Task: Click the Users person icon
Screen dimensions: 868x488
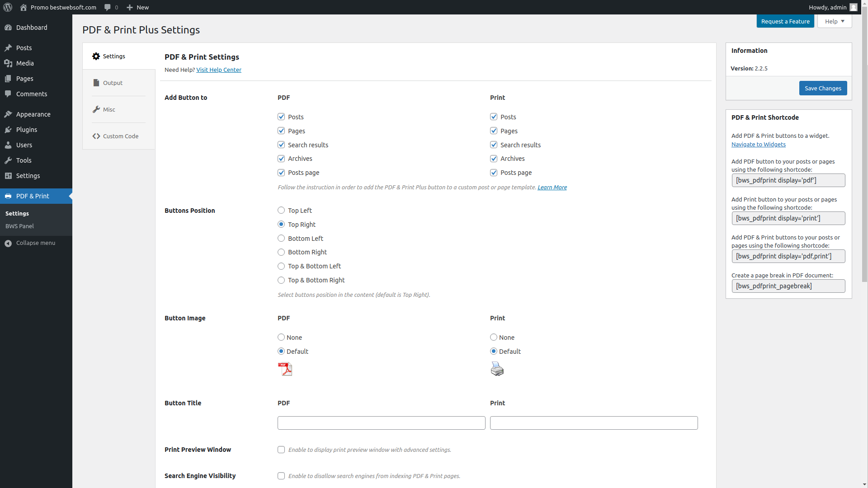Action: pos(8,145)
